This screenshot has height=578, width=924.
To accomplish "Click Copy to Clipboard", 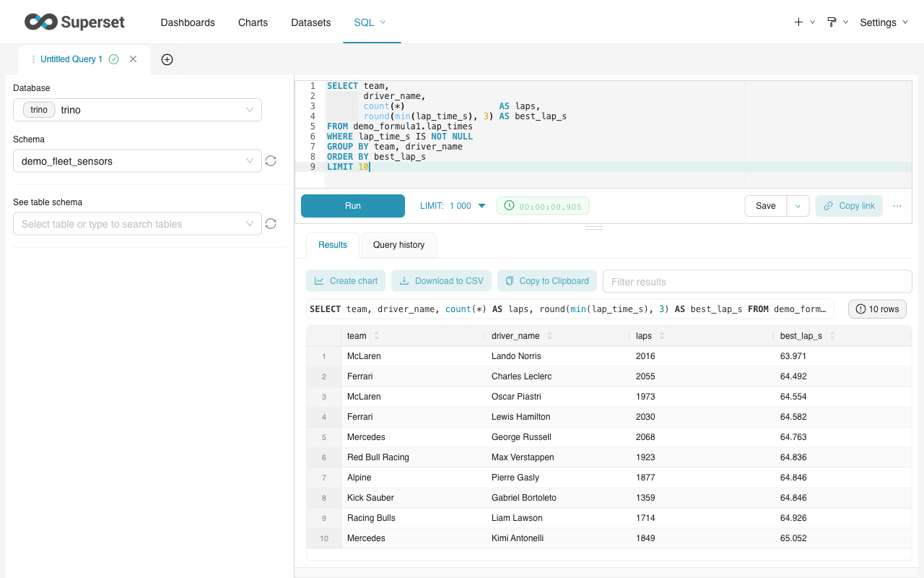I will tap(546, 281).
